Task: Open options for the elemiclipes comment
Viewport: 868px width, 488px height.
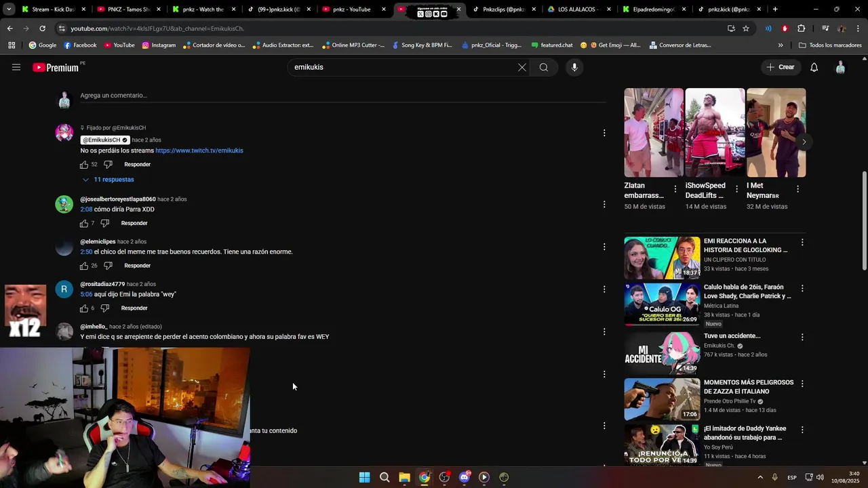Action: pyautogui.click(x=604, y=247)
